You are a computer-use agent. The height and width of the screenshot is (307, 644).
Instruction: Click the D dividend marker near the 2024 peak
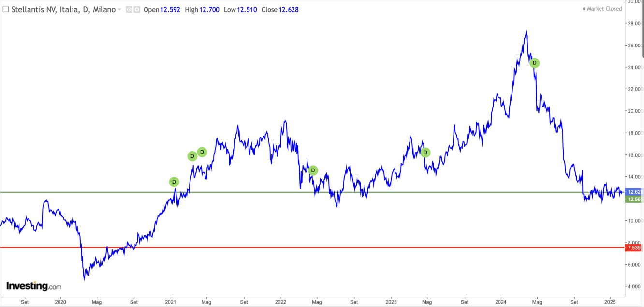pyautogui.click(x=534, y=63)
